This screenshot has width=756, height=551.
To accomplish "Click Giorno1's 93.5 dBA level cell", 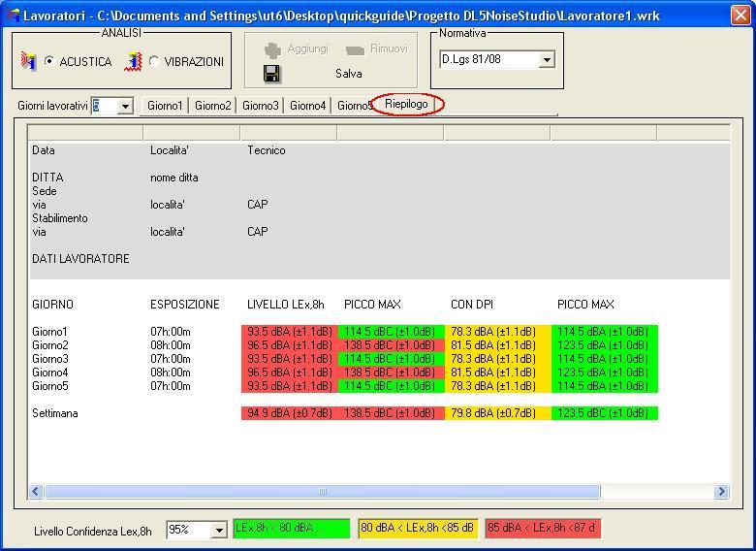I will tap(289, 332).
